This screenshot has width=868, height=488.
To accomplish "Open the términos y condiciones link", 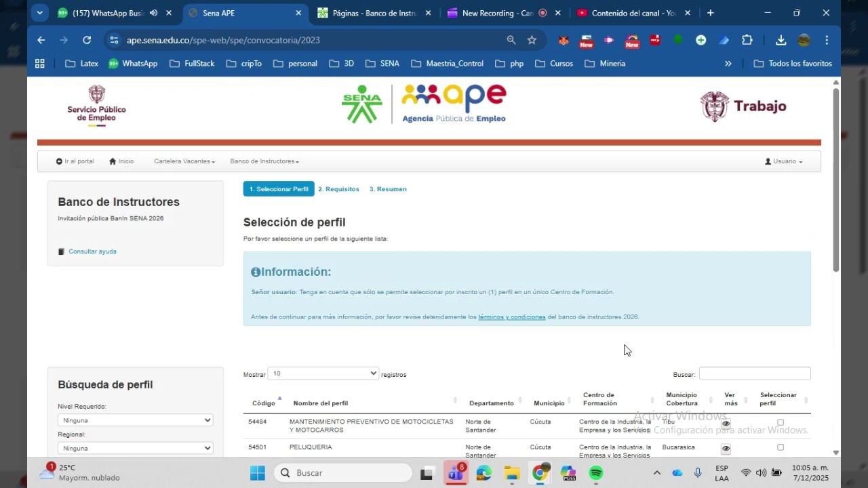I will tap(512, 317).
